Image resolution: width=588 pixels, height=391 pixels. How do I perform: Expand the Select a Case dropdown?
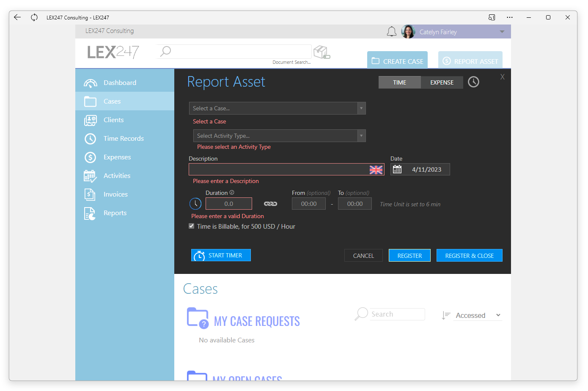click(361, 108)
